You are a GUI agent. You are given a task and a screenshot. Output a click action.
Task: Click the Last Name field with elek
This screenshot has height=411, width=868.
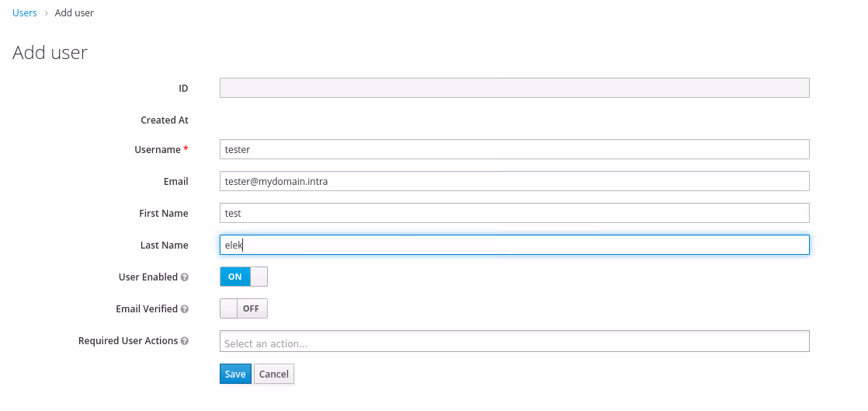tap(514, 245)
